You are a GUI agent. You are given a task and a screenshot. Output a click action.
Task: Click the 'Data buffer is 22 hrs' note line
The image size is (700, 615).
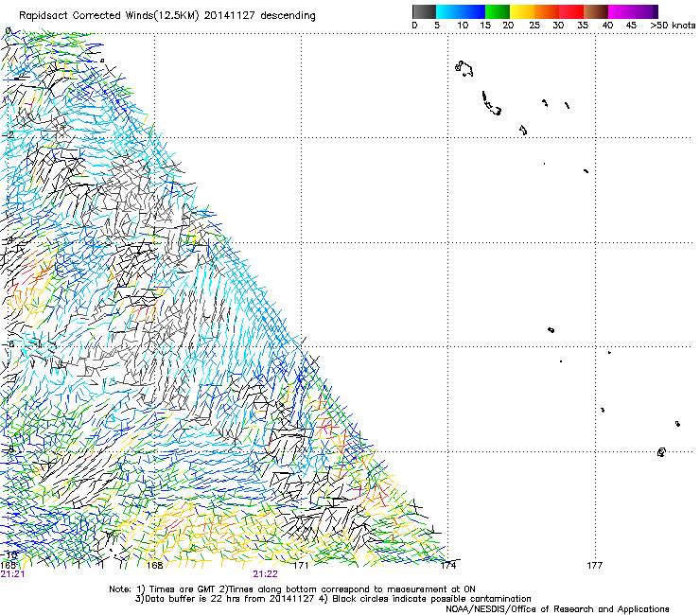coord(333,599)
